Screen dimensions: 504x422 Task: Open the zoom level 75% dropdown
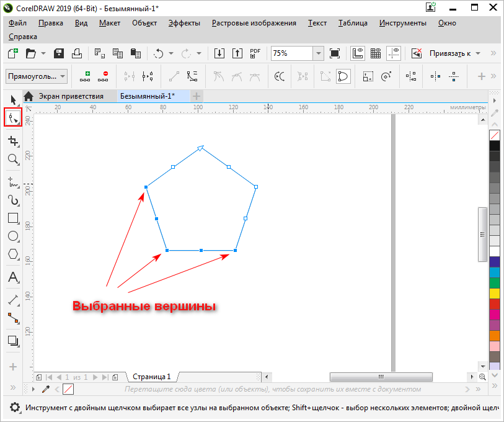tap(318, 53)
